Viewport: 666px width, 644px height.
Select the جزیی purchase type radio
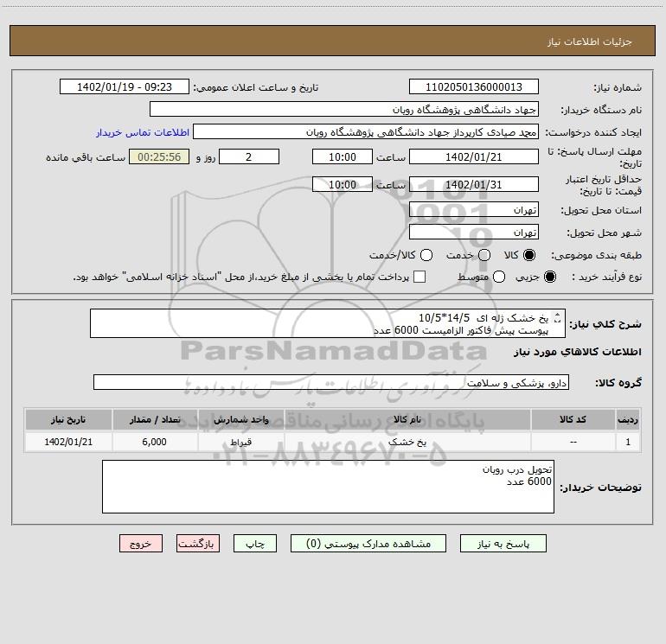tap(550, 277)
